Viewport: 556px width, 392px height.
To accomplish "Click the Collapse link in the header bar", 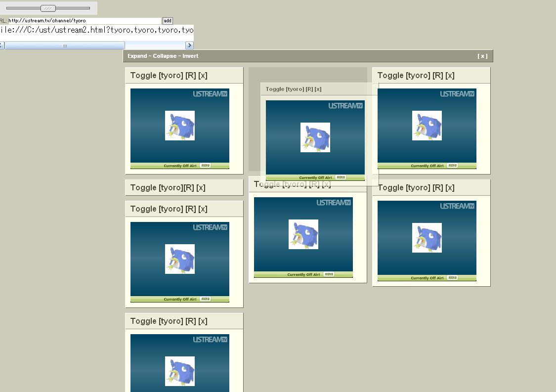I will 164,56.
